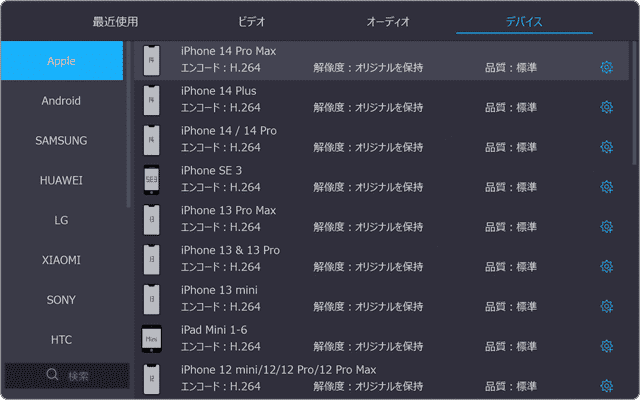The image size is (640, 400).
Task: Click the iPhone 13 Pro Max device thumbnail
Action: pyautogui.click(x=151, y=220)
